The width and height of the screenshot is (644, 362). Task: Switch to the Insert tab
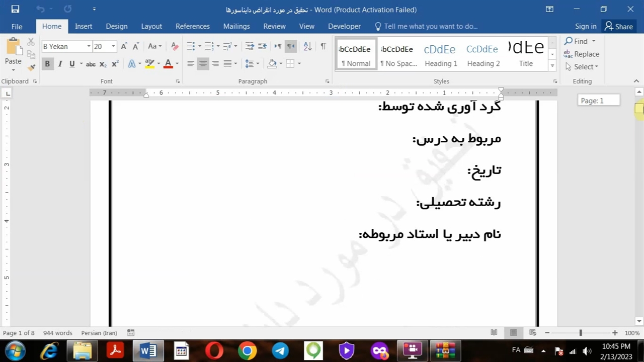point(84,26)
